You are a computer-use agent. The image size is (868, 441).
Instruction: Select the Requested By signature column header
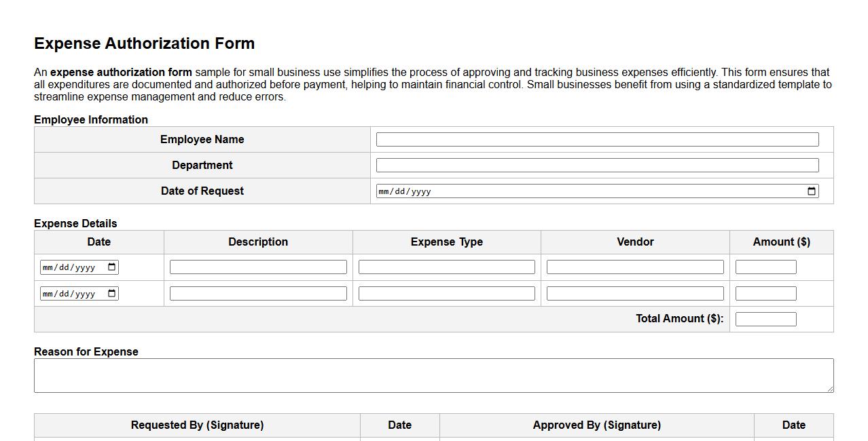(197, 425)
